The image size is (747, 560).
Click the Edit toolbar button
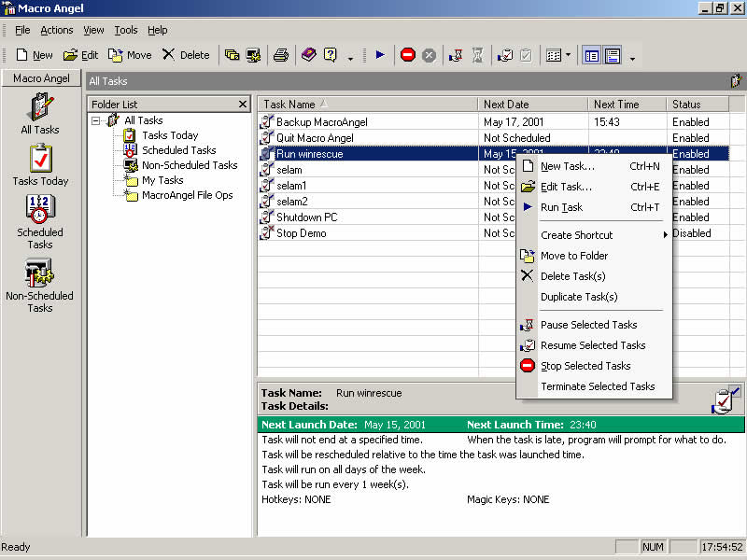[80, 55]
